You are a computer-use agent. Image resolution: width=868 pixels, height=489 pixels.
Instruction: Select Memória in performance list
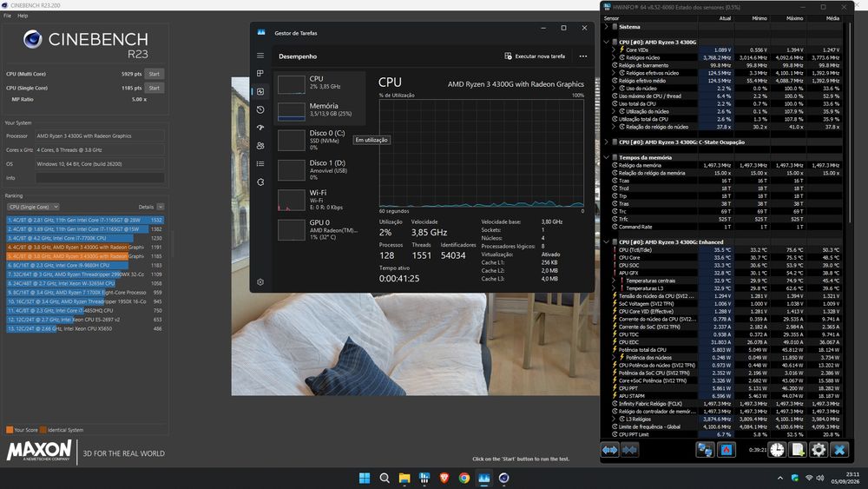click(320, 110)
